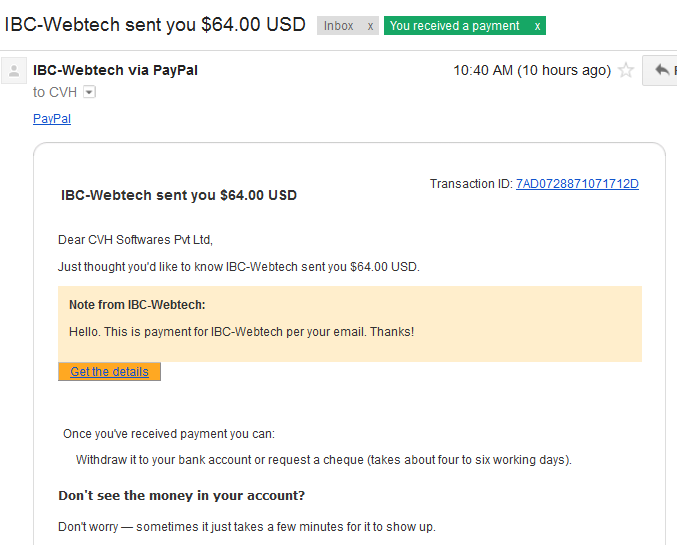The width and height of the screenshot is (677, 545).
Task: Expand recipient details arrow next to CVH
Action: click(x=89, y=92)
